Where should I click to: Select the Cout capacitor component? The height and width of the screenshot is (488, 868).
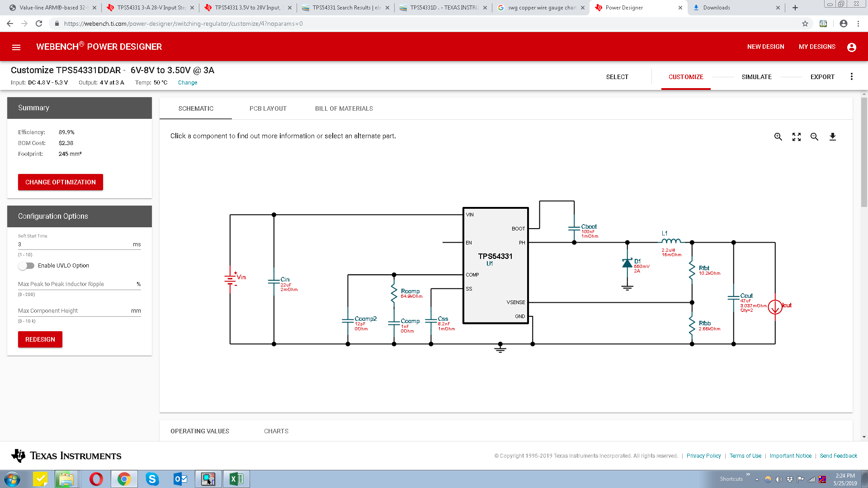(x=734, y=298)
